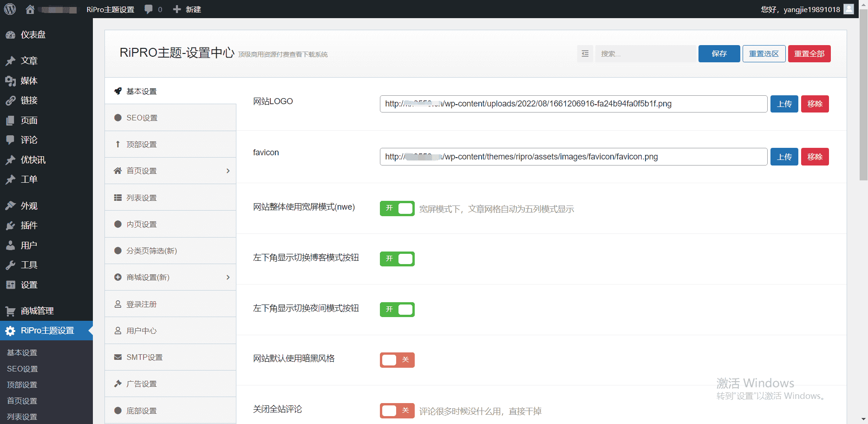
Task: Upload a new 网站LOGO image
Action: (x=784, y=104)
